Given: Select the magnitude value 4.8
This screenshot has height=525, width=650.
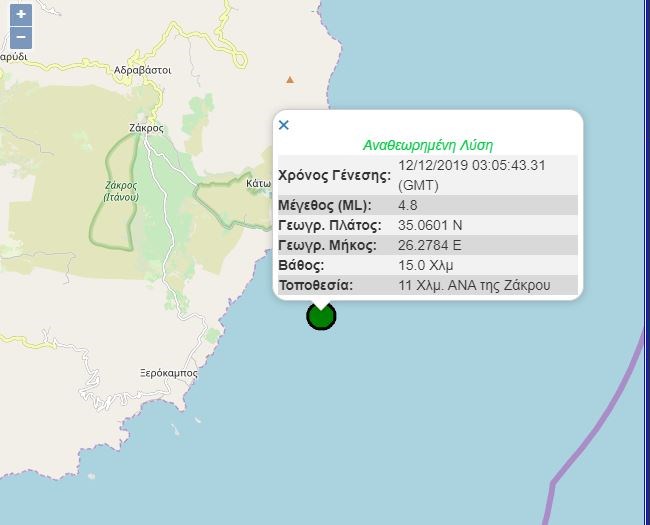Looking at the screenshot, I should pos(407,205).
